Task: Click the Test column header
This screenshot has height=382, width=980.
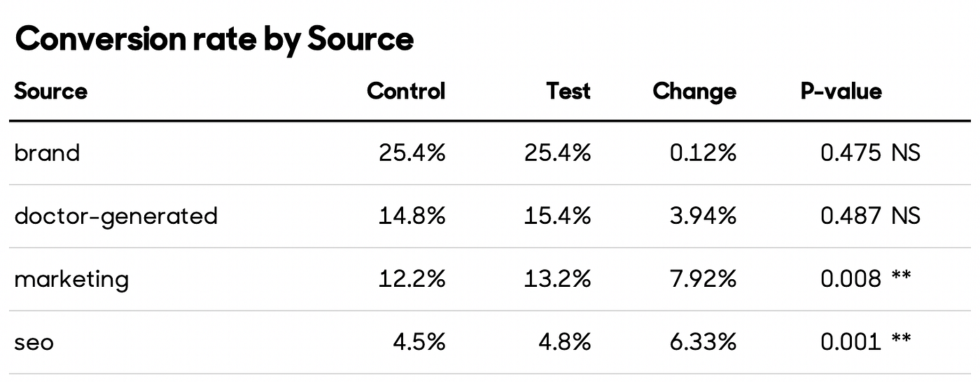Action: tap(568, 91)
